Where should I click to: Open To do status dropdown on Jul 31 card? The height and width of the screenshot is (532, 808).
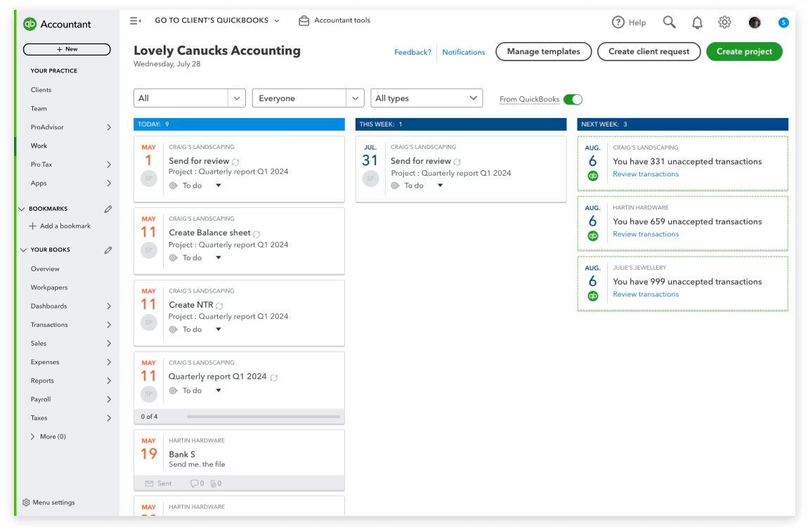click(440, 186)
